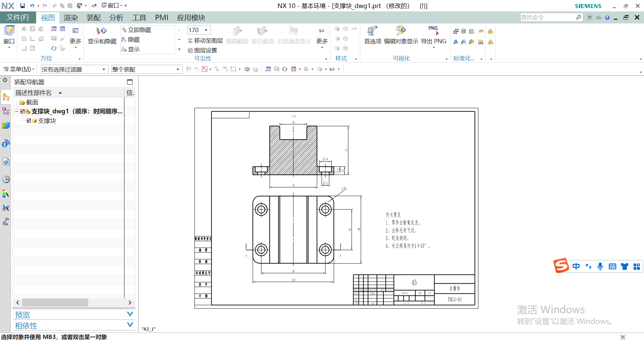The width and height of the screenshot is (644, 341).
Task: Open the History clock sidebar icon
Action: pyautogui.click(x=6, y=179)
